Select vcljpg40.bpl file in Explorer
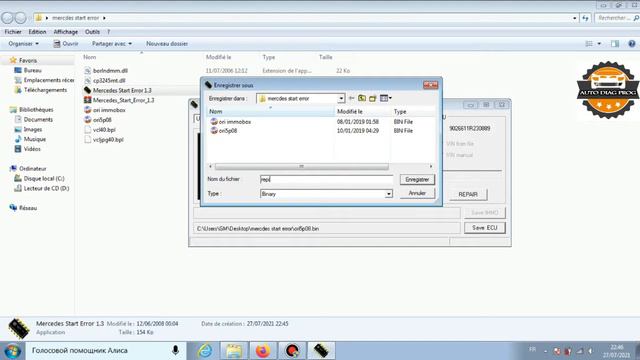Viewport: 640px width, 360px height. pyautogui.click(x=108, y=139)
